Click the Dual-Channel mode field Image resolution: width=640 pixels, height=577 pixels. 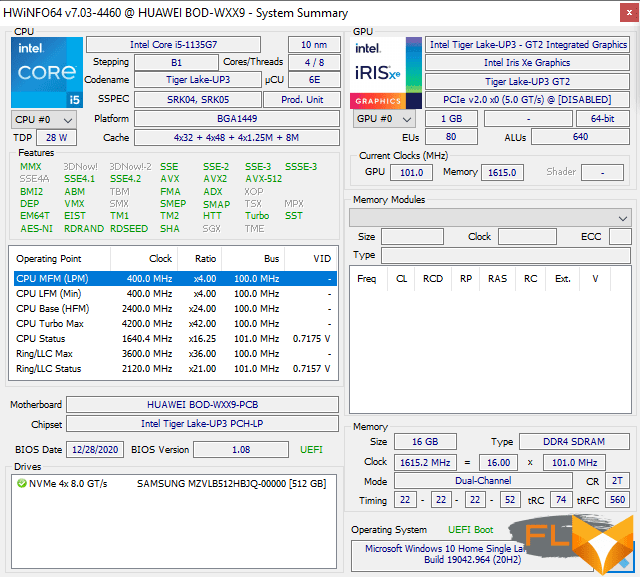[483, 481]
